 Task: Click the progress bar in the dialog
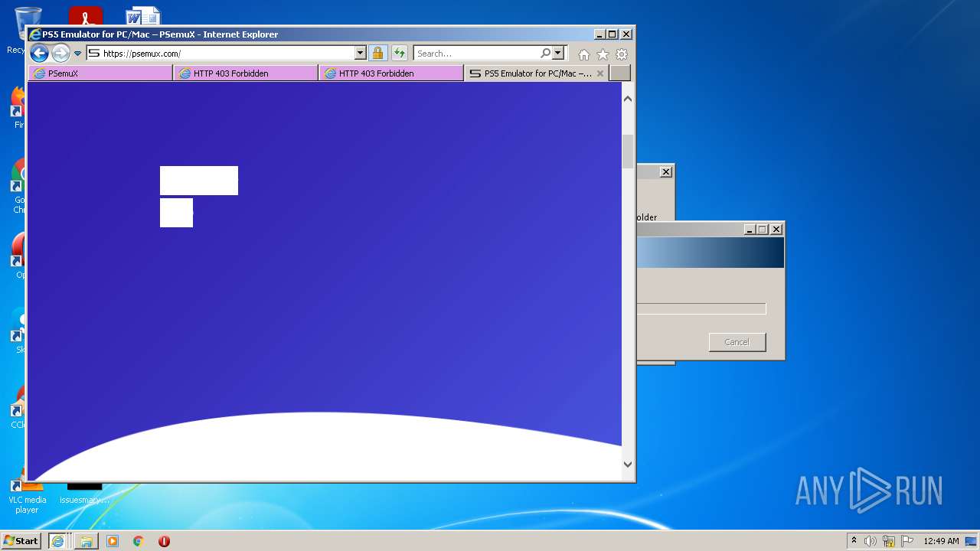click(701, 308)
